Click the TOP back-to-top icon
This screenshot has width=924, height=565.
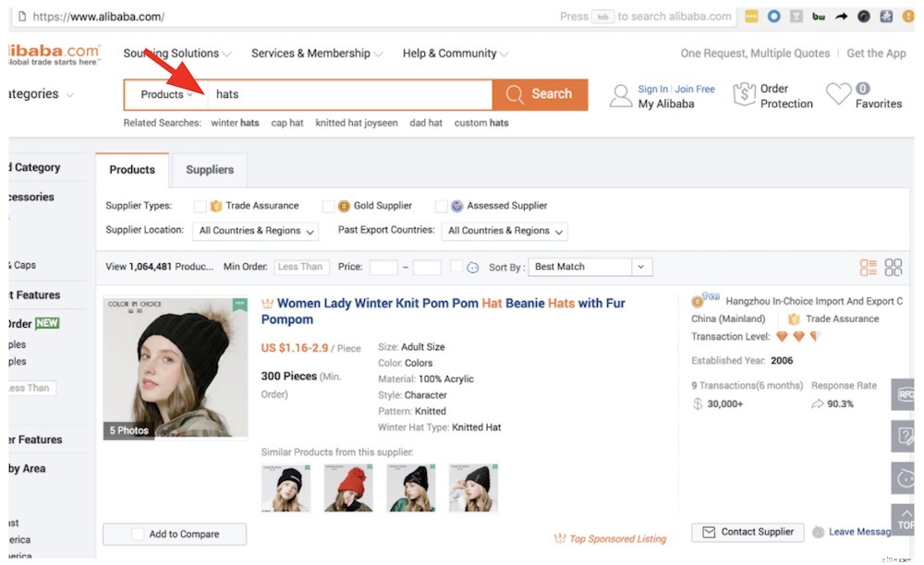pyautogui.click(x=904, y=520)
